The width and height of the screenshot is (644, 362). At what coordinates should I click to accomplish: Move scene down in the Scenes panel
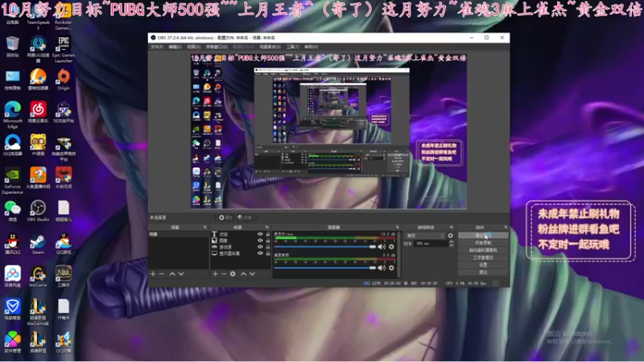coord(181,274)
